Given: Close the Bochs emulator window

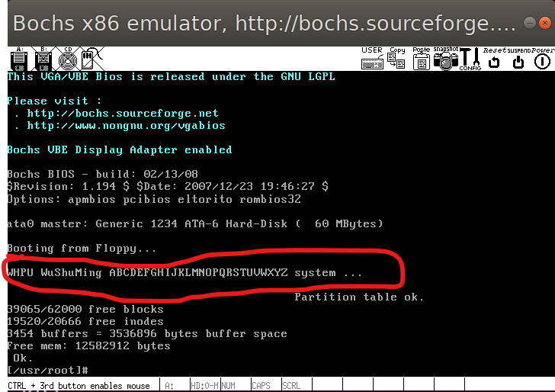Looking at the screenshot, I should click(x=545, y=24).
